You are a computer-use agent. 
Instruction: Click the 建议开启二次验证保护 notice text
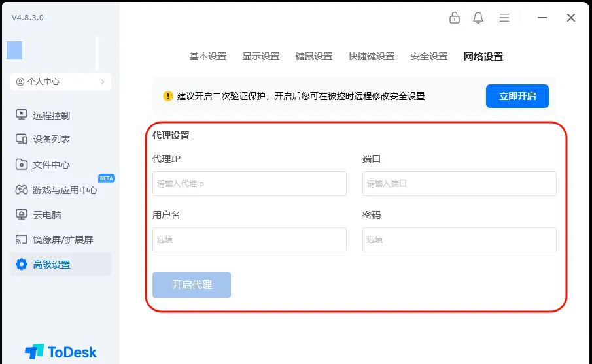[301, 96]
